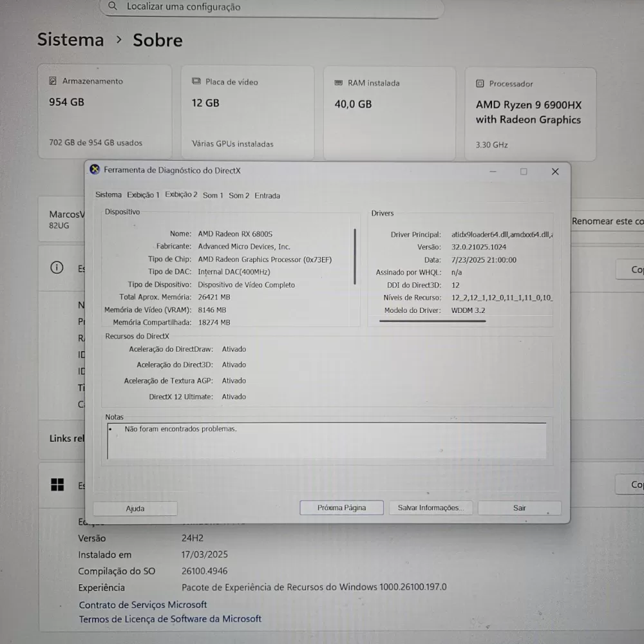Click driver date 7/23/2025 21:00:00
The width and height of the screenshot is (644, 644).
(x=484, y=260)
